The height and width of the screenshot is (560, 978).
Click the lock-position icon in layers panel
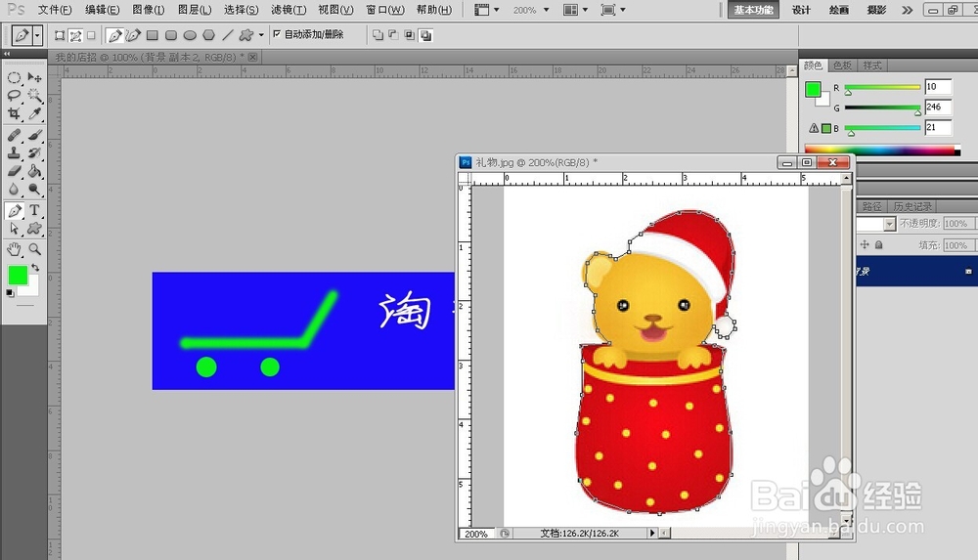coord(865,245)
